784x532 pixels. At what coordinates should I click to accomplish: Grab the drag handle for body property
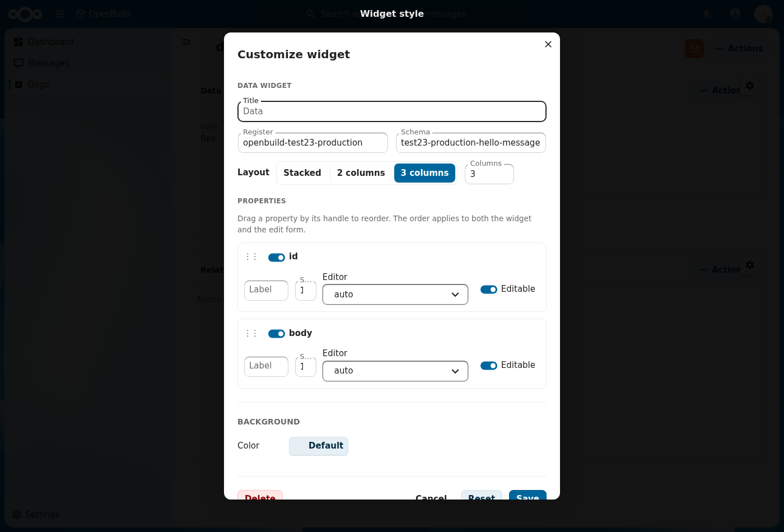coord(251,333)
